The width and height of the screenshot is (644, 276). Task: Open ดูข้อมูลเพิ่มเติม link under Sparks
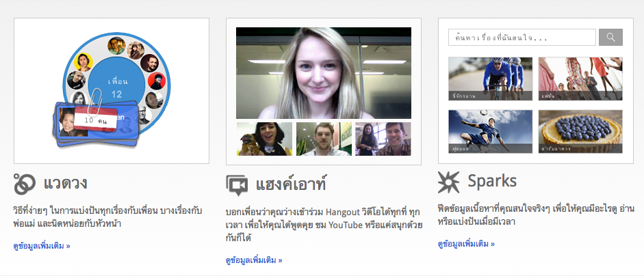pos(465,244)
